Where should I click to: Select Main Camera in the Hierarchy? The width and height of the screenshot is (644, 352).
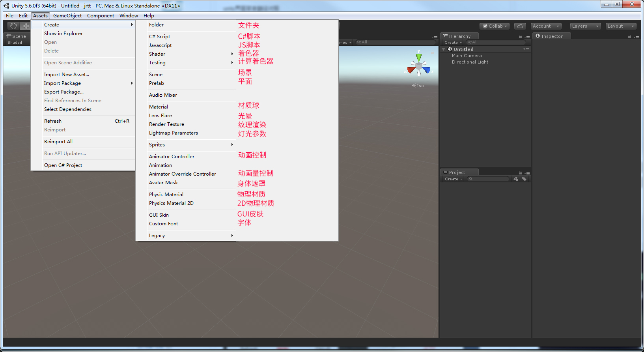pyautogui.click(x=467, y=56)
